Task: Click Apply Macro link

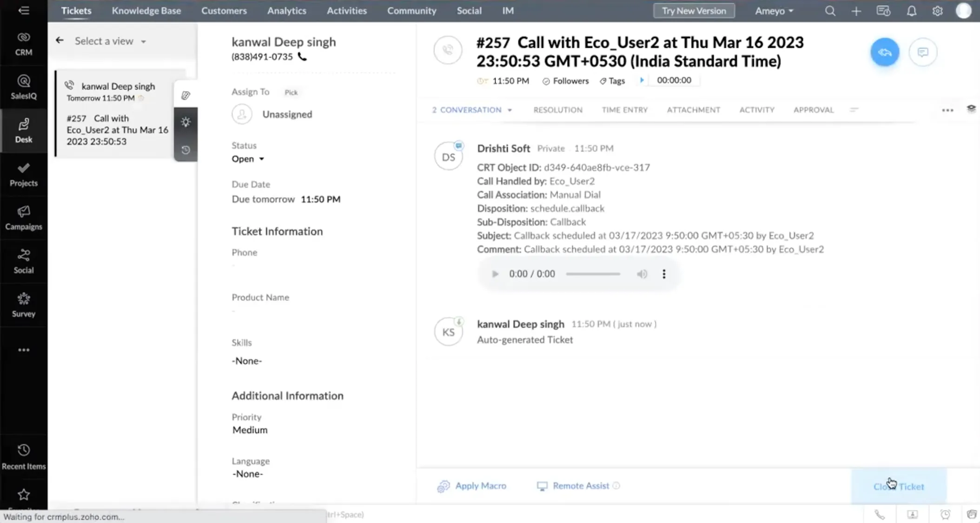Action: tap(472, 486)
